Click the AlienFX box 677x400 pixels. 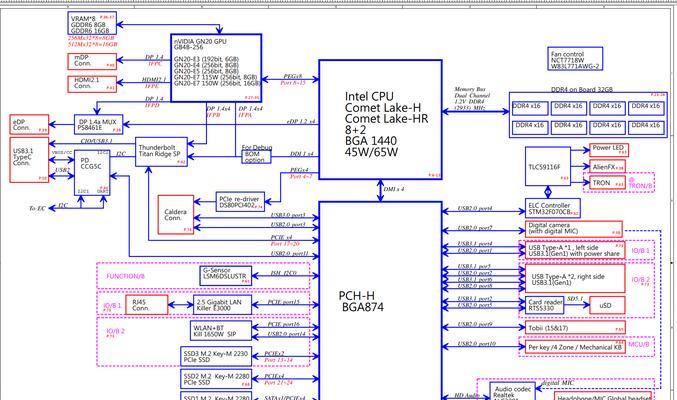pos(607,166)
